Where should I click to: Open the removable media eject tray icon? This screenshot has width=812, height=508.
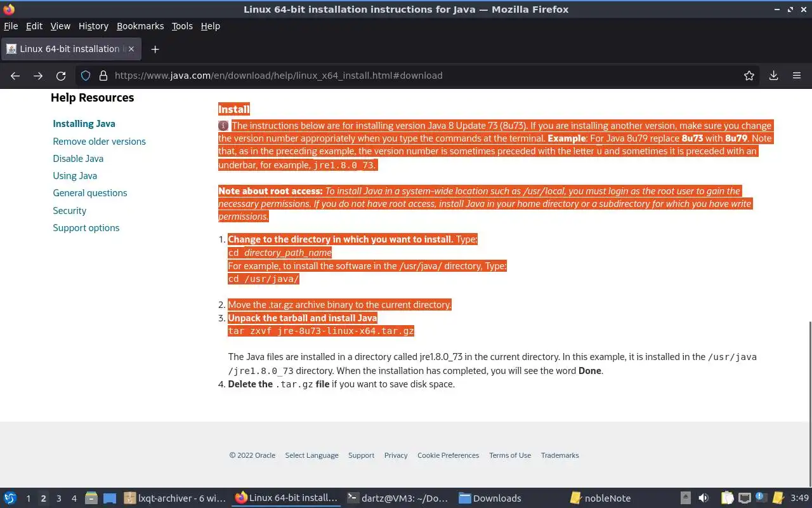(686, 498)
